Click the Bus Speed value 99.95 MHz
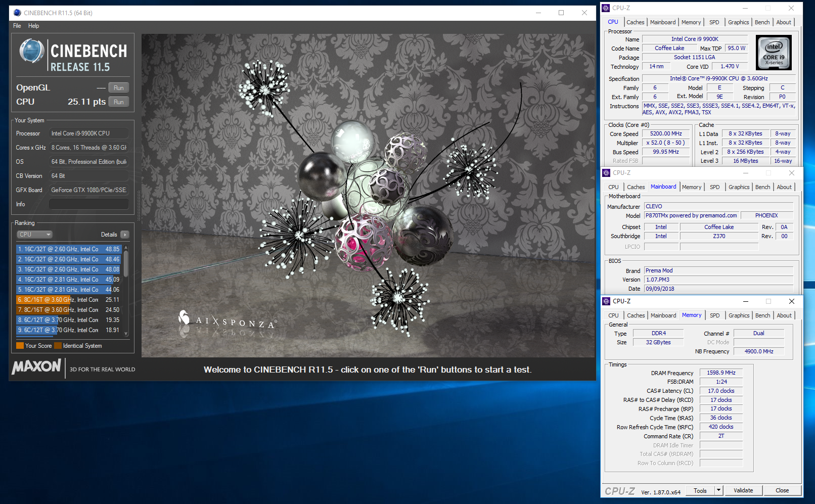 (666, 152)
